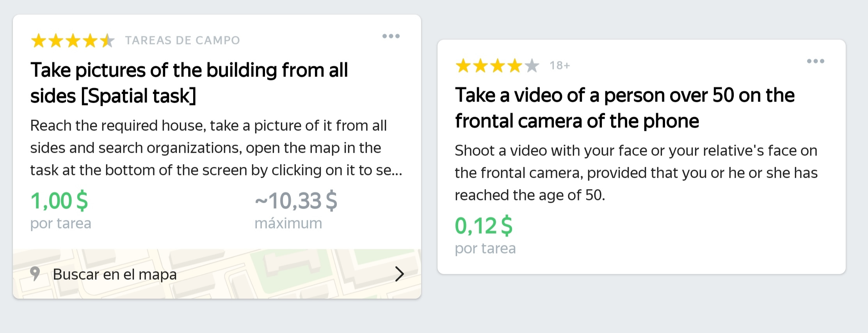Click the video task description text

click(636, 173)
